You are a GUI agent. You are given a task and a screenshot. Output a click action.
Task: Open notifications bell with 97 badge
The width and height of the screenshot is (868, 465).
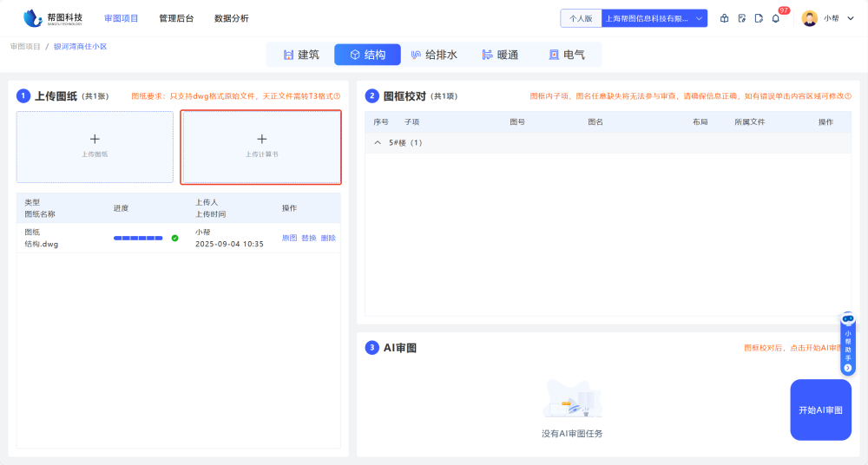pyautogui.click(x=776, y=18)
